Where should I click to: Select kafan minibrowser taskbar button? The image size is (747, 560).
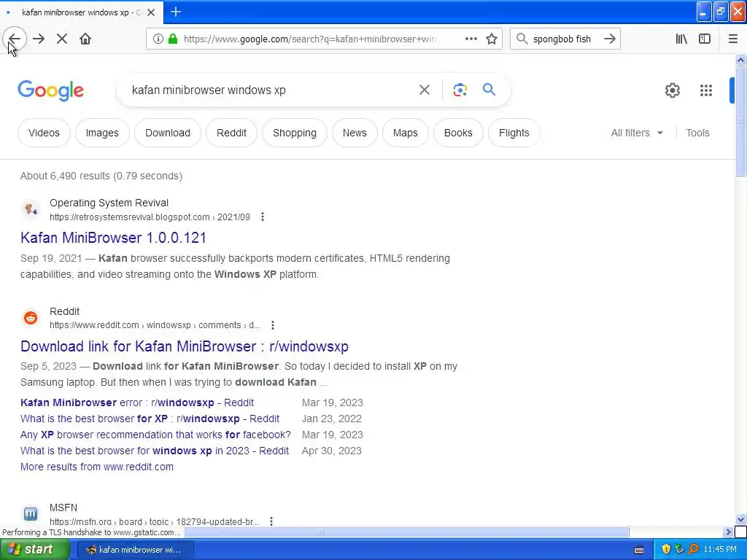click(x=135, y=550)
